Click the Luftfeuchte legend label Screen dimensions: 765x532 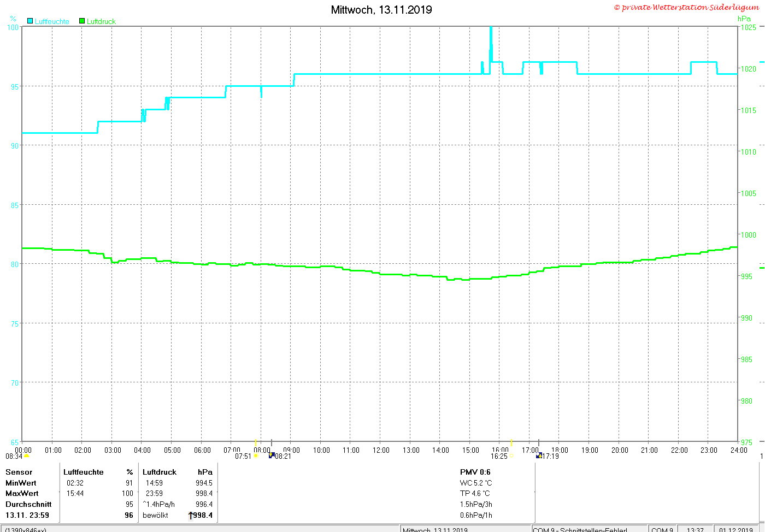tap(52, 21)
